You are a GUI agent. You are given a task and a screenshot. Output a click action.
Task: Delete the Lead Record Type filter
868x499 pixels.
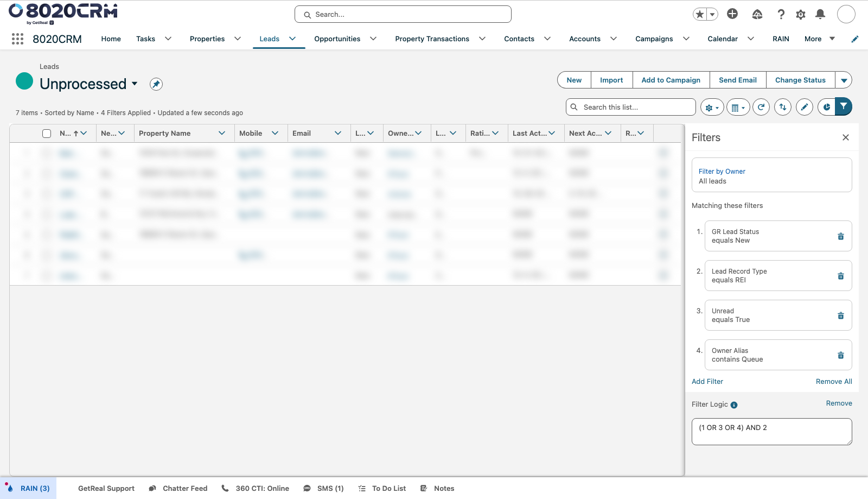pyautogui.click(x=841, y=276)
